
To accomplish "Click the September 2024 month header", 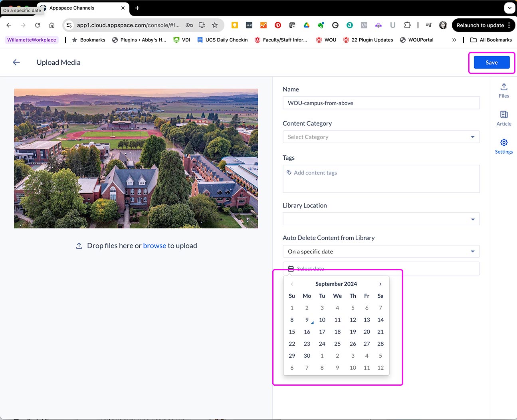I will [x=336, y=284].
